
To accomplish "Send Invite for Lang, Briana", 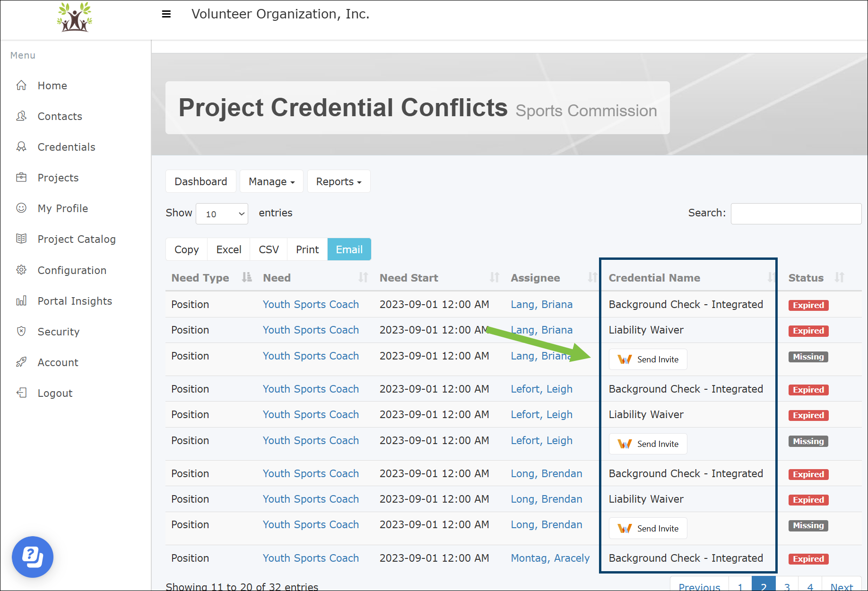I will (648, 360).
